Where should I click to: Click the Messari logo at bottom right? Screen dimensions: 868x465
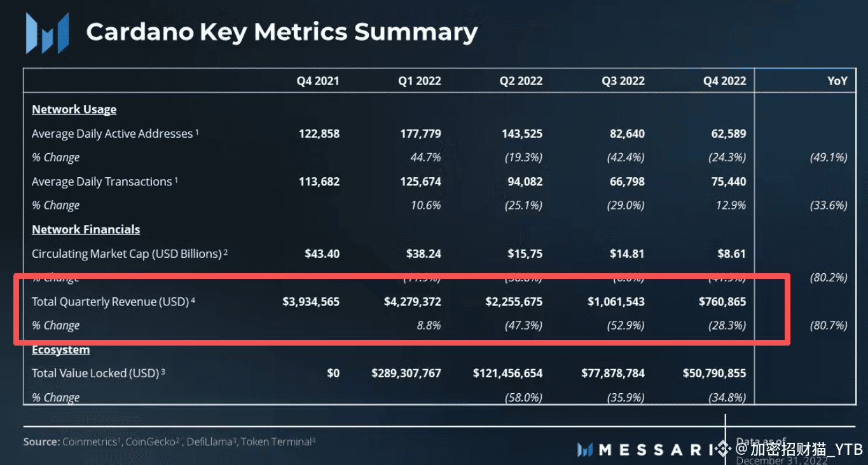tap(645, 450)
